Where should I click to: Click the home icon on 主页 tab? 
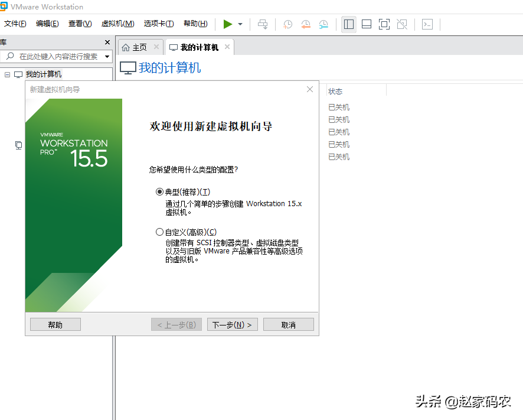point(126,47)
